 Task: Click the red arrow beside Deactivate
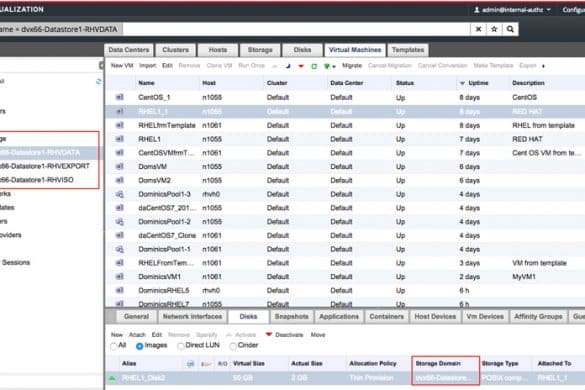click(x=269, y=334)
